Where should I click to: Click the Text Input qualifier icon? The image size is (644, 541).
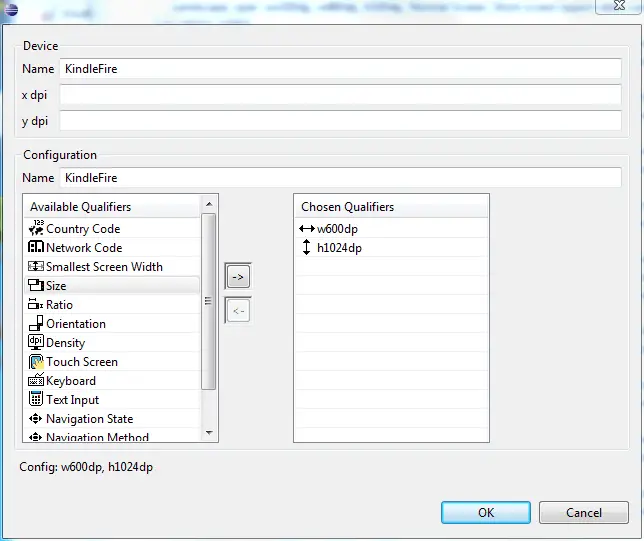coord(36,398)
